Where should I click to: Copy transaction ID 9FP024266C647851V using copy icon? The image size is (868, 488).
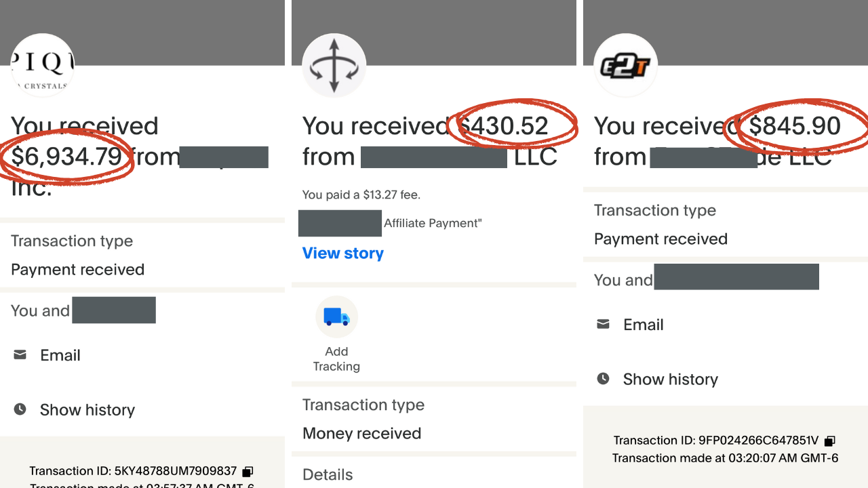click(x=829, y=441)
